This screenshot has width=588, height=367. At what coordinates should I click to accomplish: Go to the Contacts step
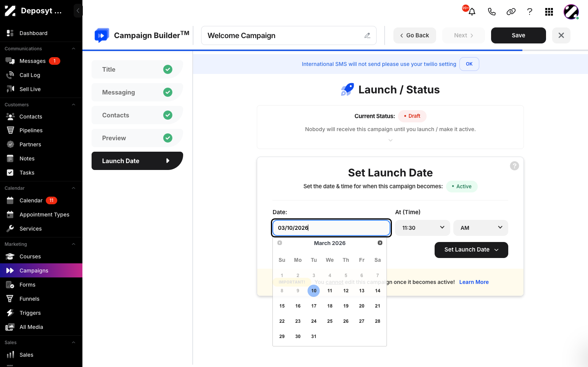137,115
